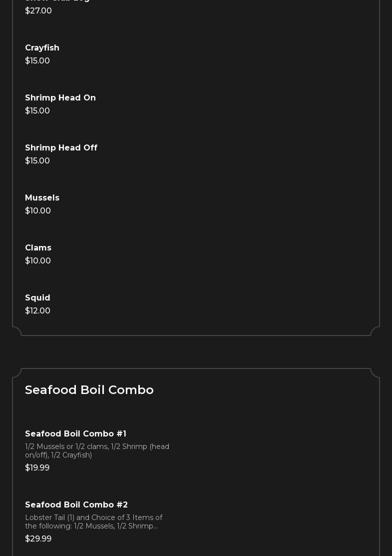Choose Mussels from the menu

point(42,198)
